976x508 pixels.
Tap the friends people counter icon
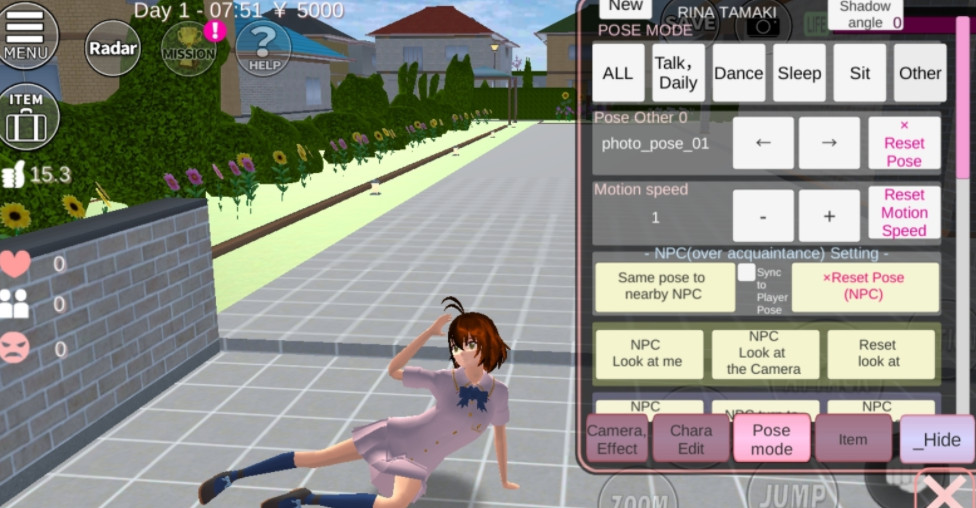[x=14, y=304]
